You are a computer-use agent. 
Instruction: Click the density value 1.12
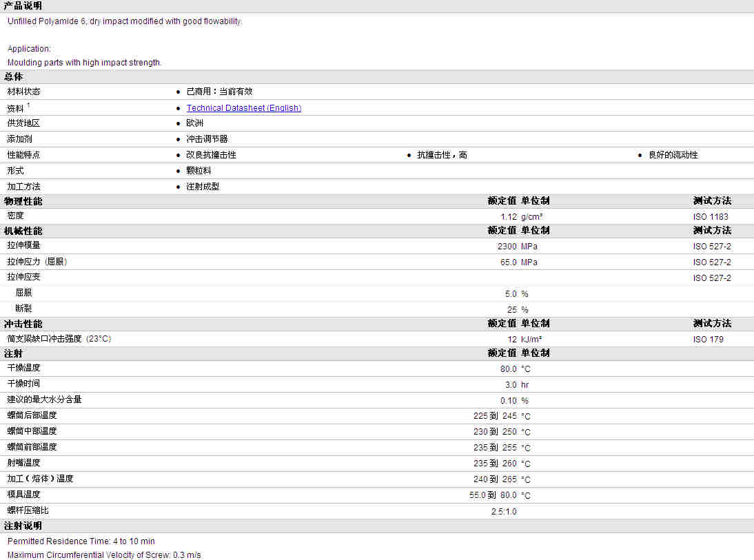(x=509, y=217)
